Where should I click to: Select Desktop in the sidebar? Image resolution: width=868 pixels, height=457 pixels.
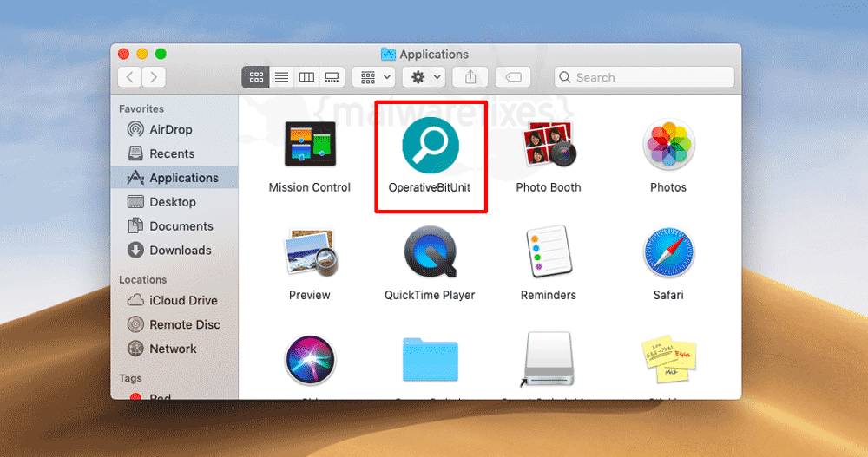coord(174,202)
